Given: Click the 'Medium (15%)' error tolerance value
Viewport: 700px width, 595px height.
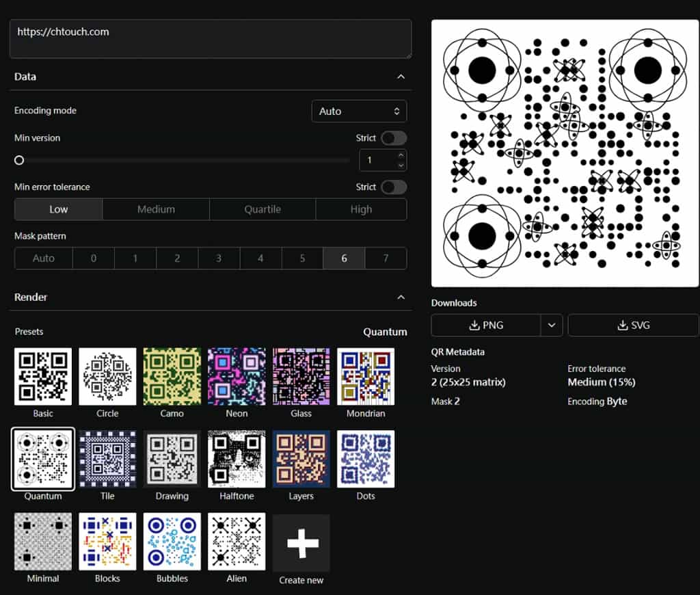Looking at the screenshot, I should tap(602, 382).
